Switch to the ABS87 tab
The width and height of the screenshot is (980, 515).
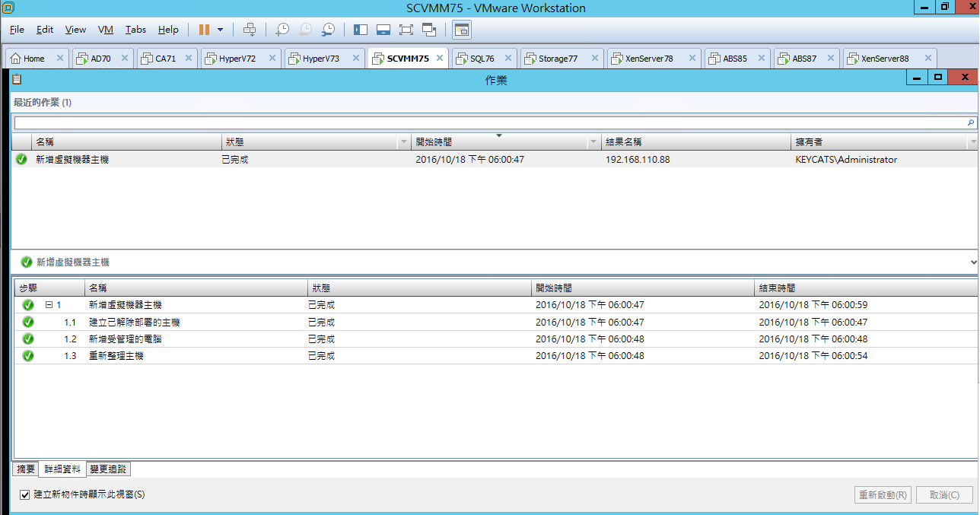pos(804,59)
